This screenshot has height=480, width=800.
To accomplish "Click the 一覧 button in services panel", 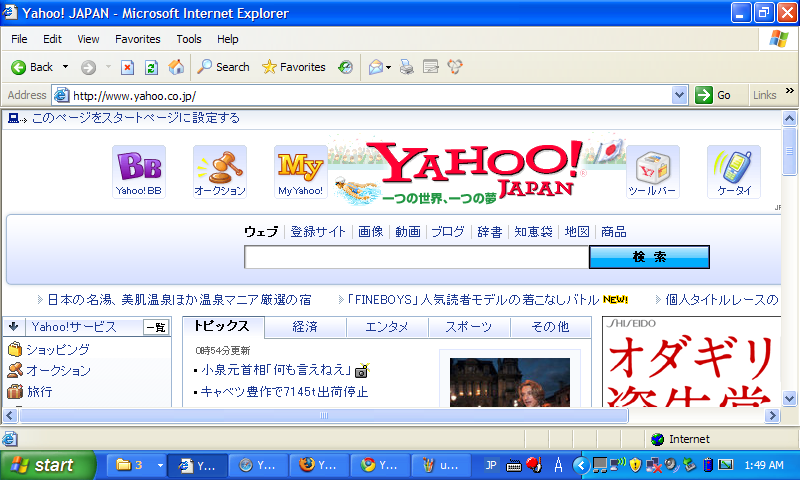I will tap(156, 327).
